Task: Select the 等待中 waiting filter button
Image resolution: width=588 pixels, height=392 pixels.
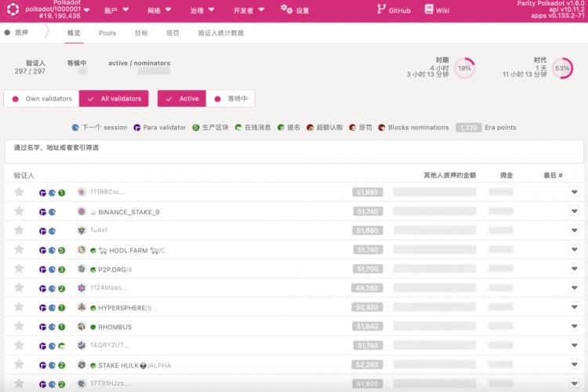Action: point(230,99)
